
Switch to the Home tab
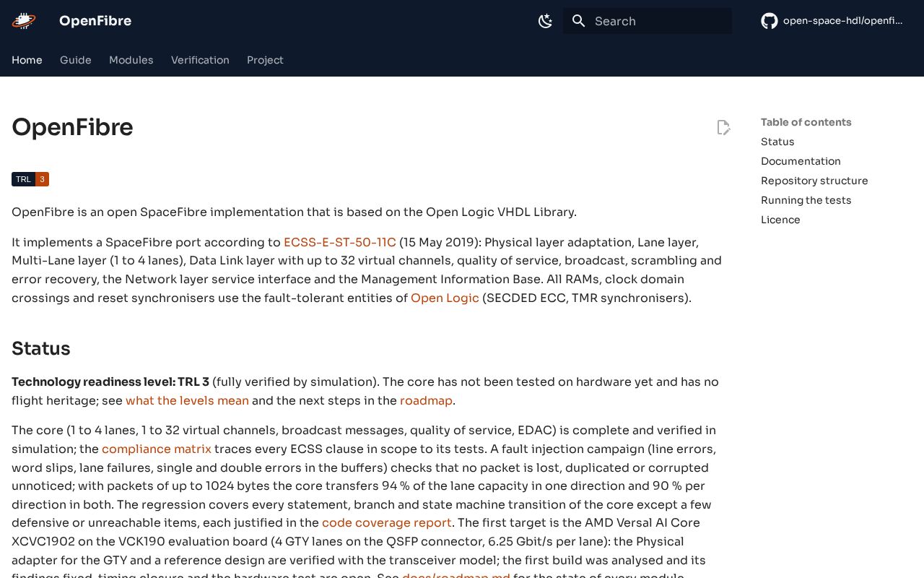[x=27, y=60]
